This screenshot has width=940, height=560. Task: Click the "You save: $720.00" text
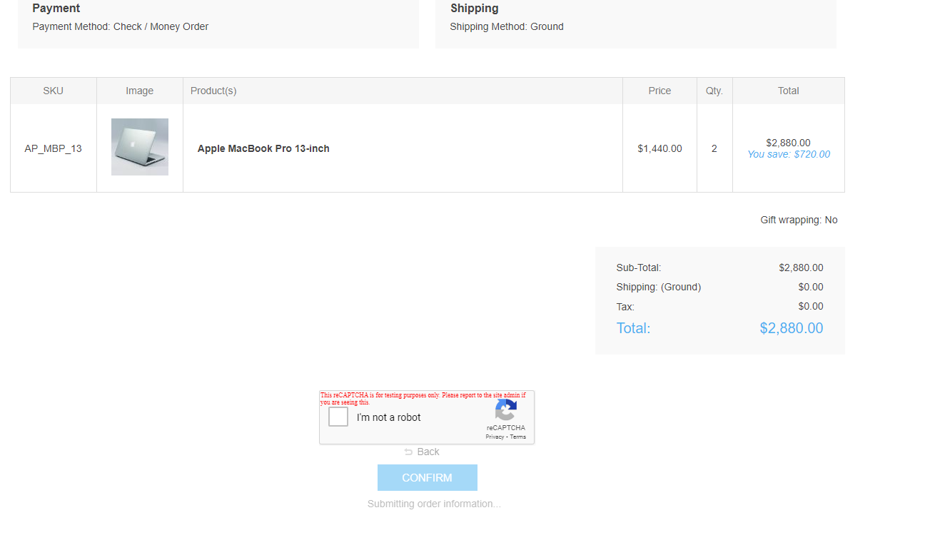pos(788,154)
